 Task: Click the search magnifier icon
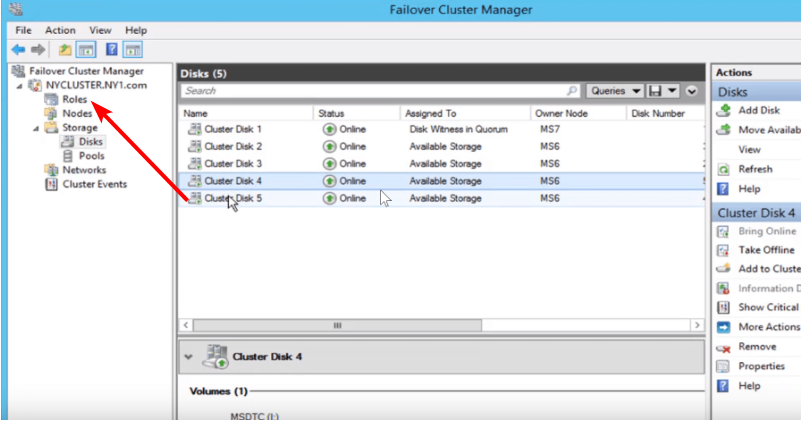click(x=572, y=91)
